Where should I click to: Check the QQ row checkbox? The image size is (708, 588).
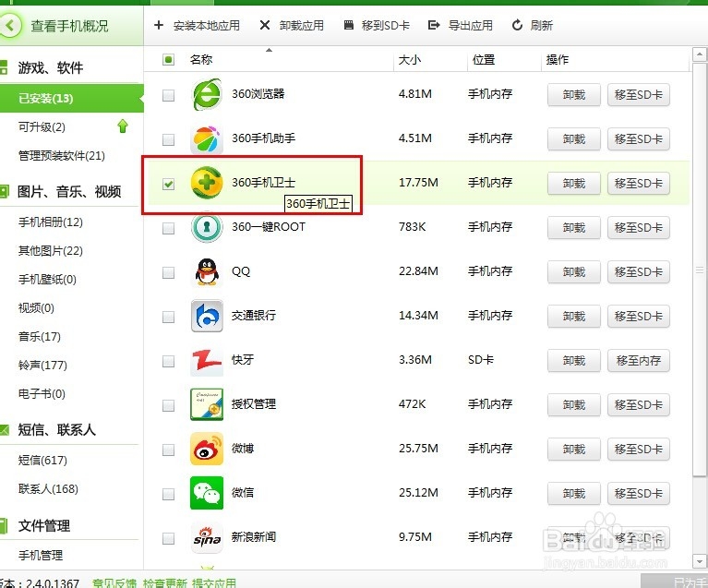pyautogui.click(x=168, y=272)
